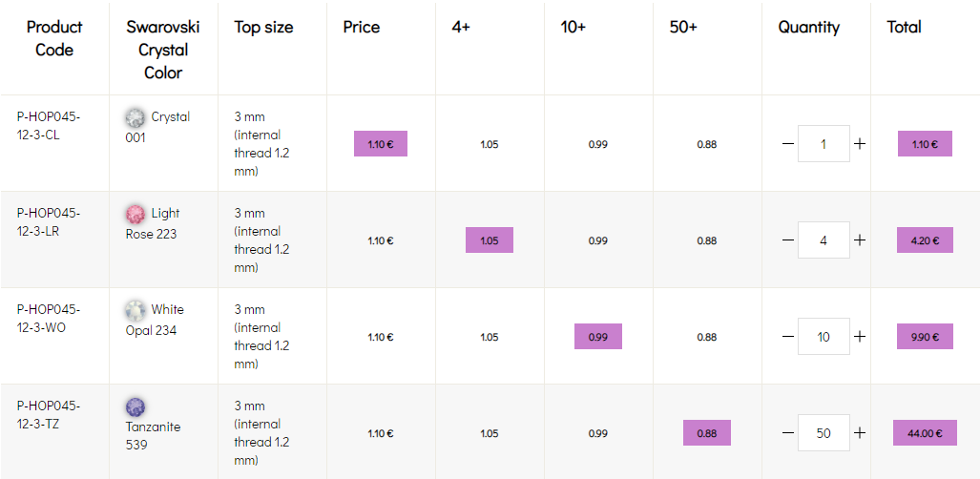Click highlighted 1.10 € price for Crystal
The image size is (980, 479).
381,144
